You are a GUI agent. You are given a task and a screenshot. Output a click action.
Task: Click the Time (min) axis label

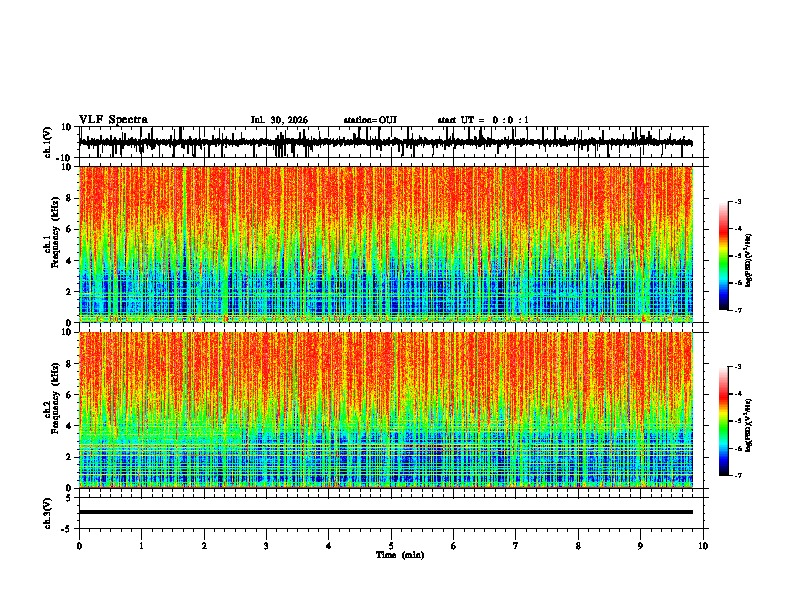click(400, 555)
